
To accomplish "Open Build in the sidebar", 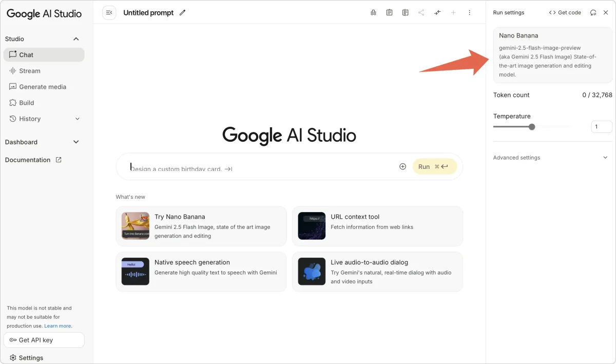I will [44, 103].
